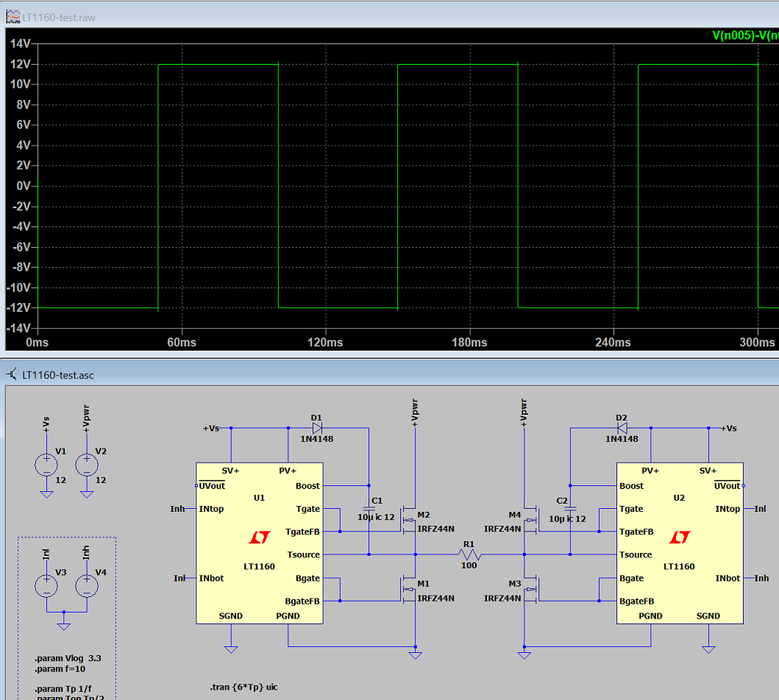Click the UVout pin label on U2
The height and width of the screenshot is (700, 779).
[x=727, y=486]
